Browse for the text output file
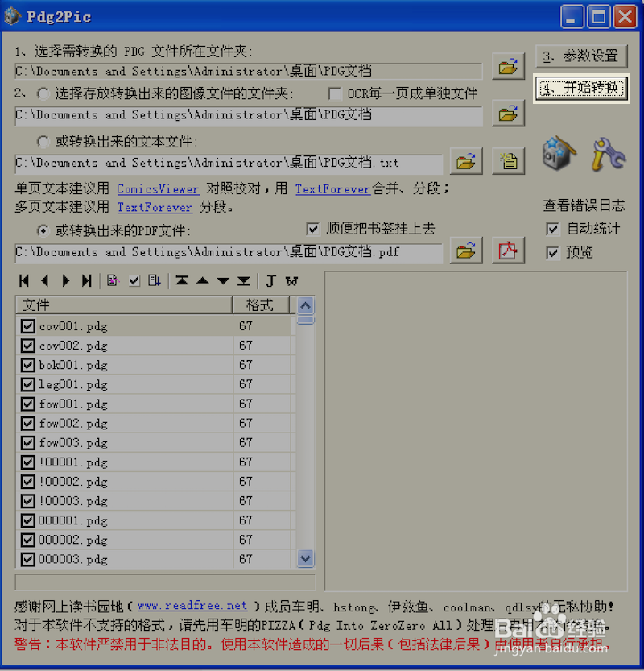Screen dimensions: 644x671 pyautogui.click(x=466, y=161)
